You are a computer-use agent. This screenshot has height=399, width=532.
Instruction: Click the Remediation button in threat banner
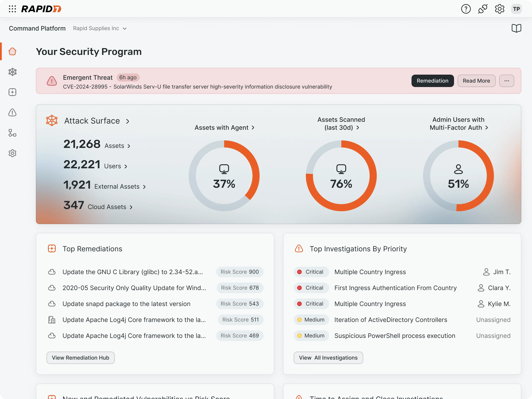click(x=432, y=81)
